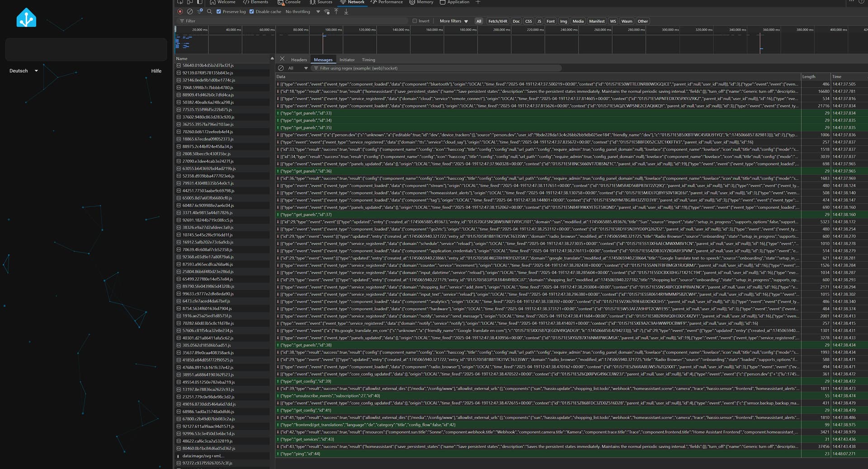Open the No throttling dropdown
The height and width of the screenshot is (469, 868).
coord(302,12)
